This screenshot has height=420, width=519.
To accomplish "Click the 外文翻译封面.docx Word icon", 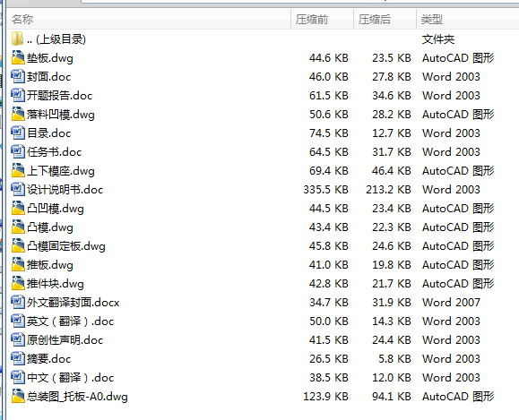I will (x=18, y=302).
